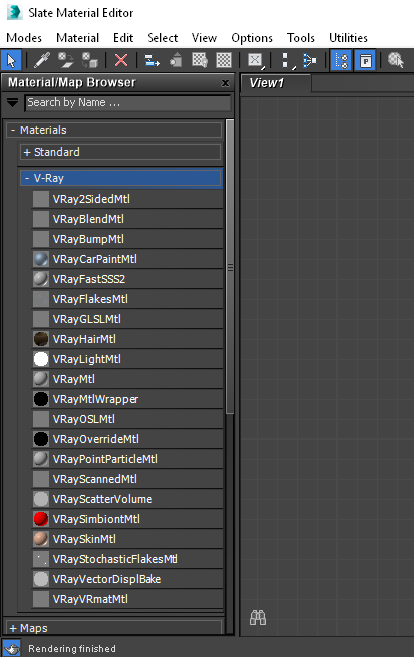Toggle Show Background in Preview checker icon
414x657 pixels.
224,60
